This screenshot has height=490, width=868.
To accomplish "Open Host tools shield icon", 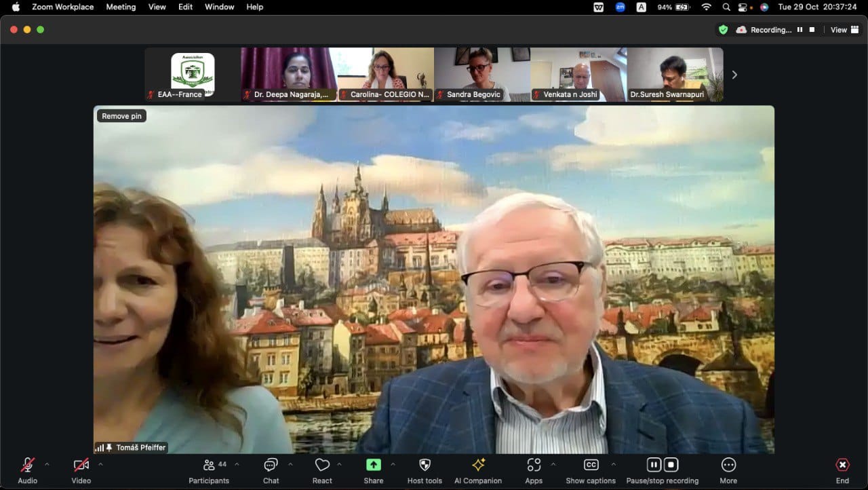I will click(x=425, y=466).
